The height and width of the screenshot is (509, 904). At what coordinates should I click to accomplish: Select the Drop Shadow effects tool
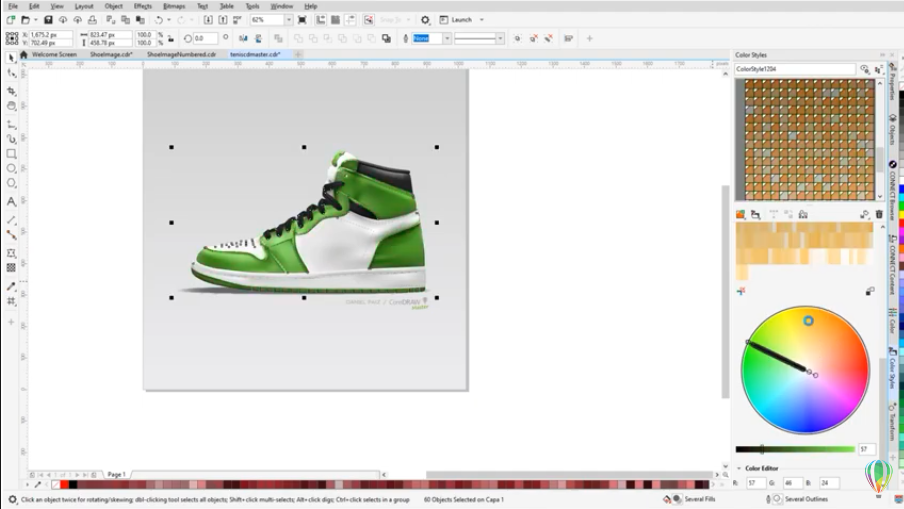tap(11, 253)
